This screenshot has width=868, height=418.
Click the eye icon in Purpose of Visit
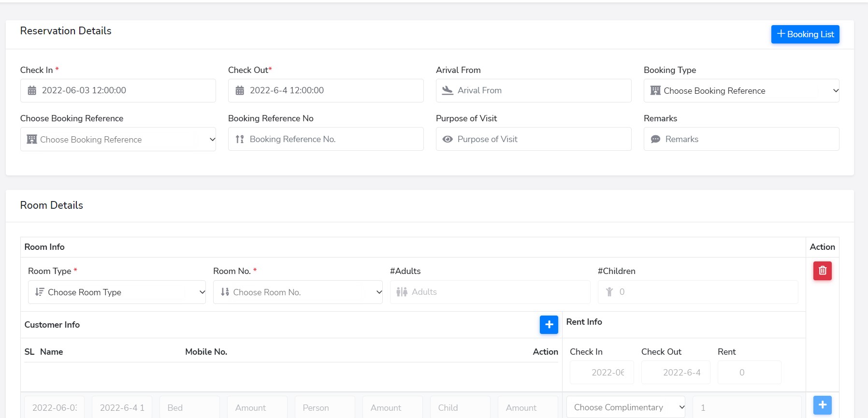[x=448, y=139]
